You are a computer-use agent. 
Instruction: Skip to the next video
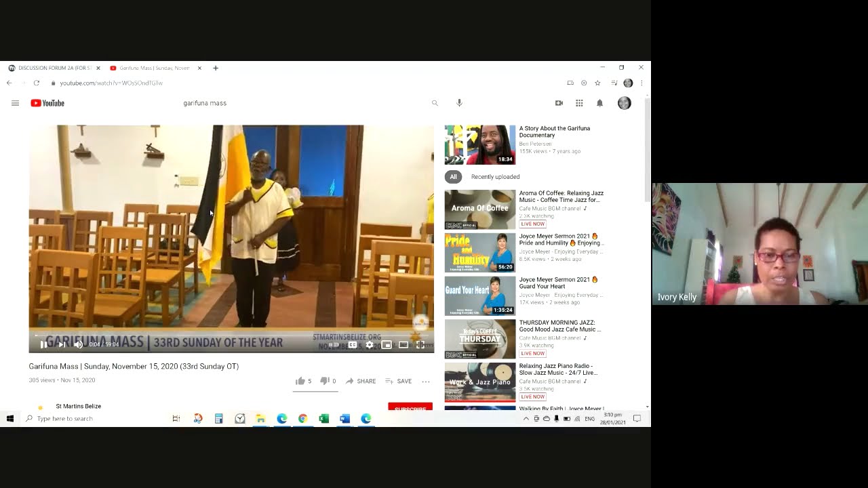pos(62,344)
